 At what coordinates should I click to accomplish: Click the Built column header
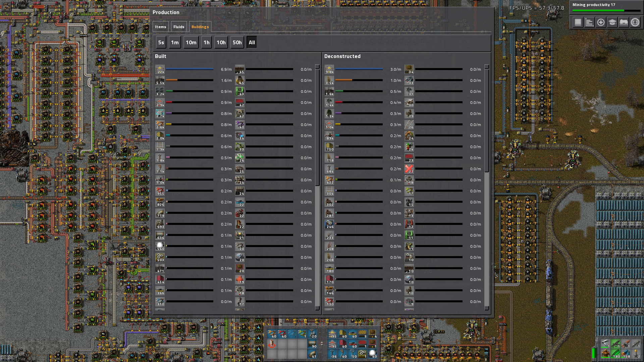(161, 56)
